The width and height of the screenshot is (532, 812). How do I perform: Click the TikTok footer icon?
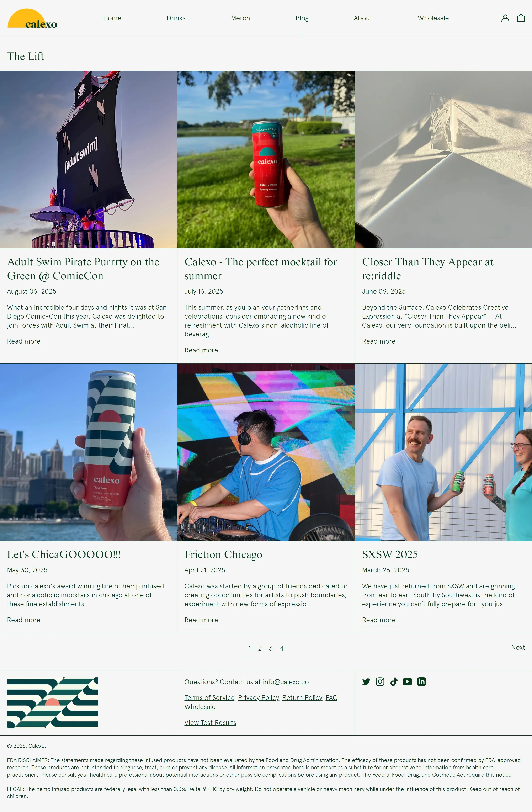394,682
